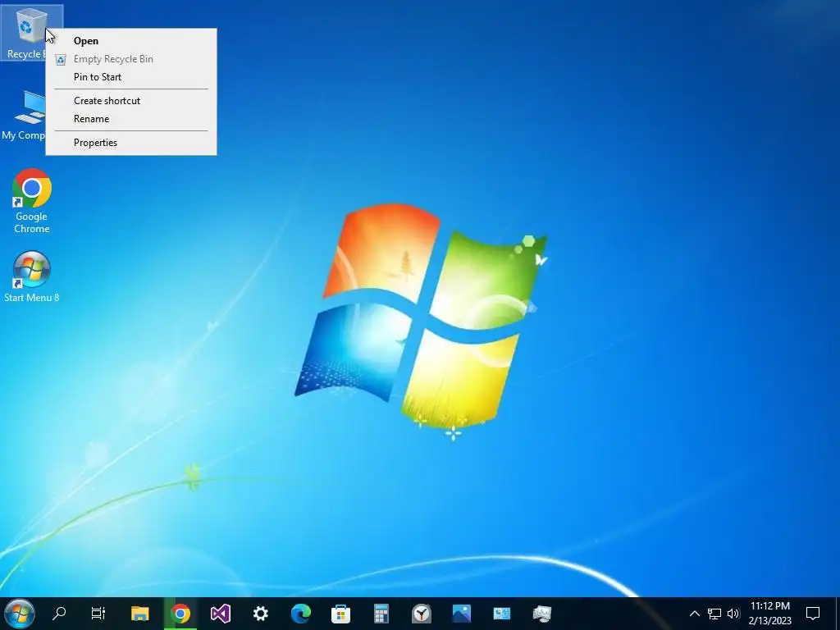
Task: Open the performance monitor taskbar icon
Action: click(541, 614)
